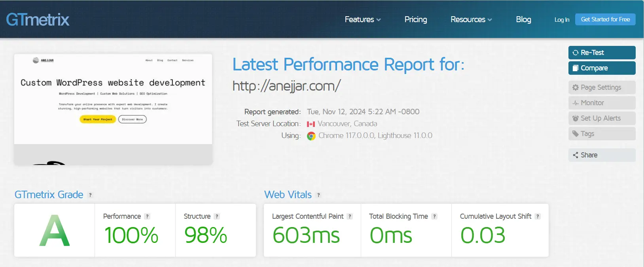Screen dimensions: 644x267
Task: Click the Chrome browser icon
Action: 311,136
